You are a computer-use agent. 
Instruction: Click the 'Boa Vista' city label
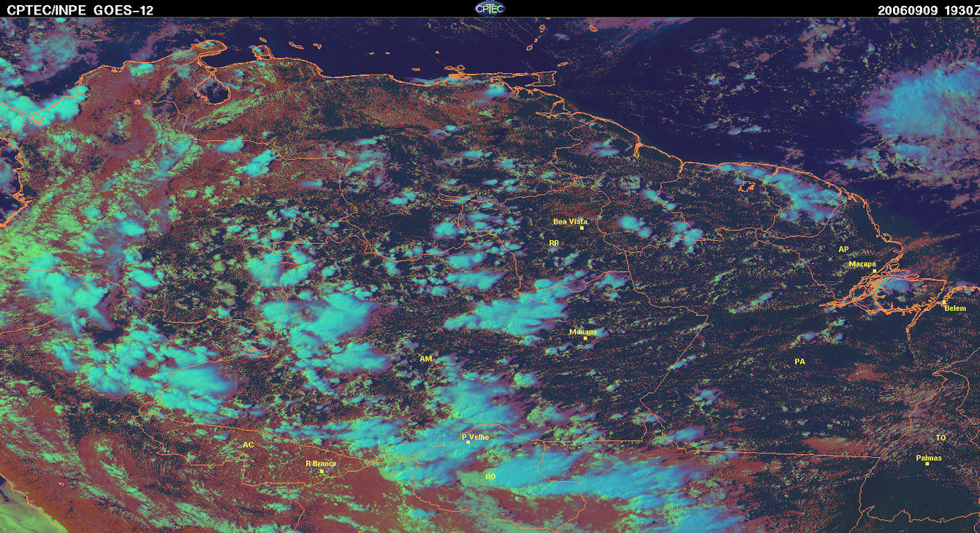[x=570, y=221]
